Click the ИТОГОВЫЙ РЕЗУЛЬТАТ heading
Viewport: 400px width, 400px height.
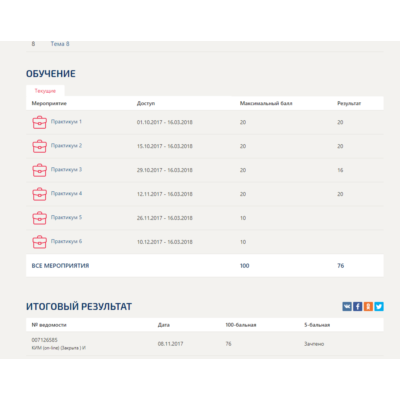point(79,306)
